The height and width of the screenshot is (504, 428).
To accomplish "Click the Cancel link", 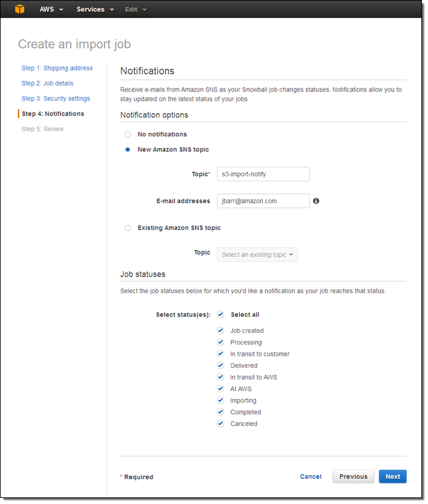I will [x=310, y=476].
